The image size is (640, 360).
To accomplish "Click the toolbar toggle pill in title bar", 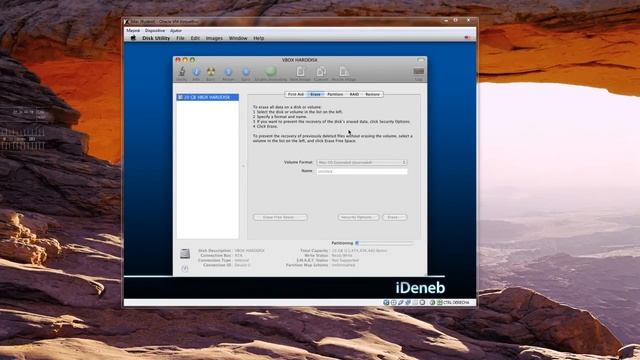I will tap(421, 60).
